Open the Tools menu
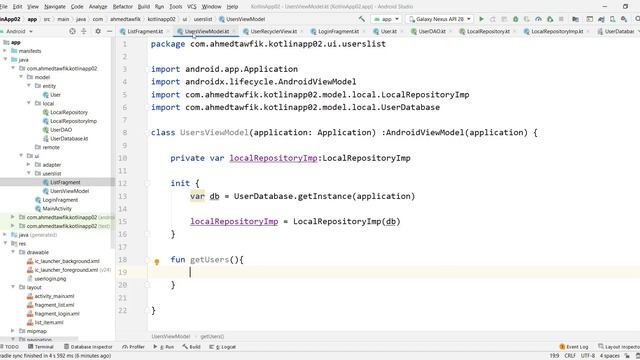Screen dimensions: 640x360 176,7
